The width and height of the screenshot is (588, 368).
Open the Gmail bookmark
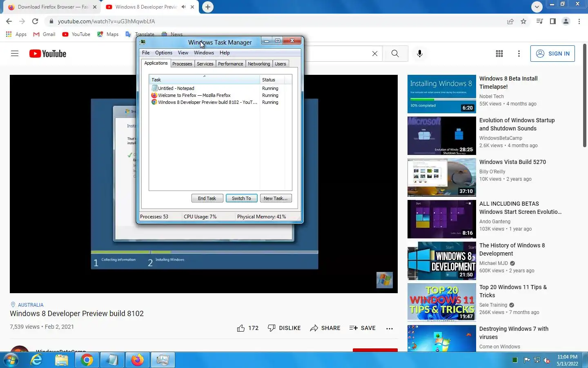click(44, 34)
